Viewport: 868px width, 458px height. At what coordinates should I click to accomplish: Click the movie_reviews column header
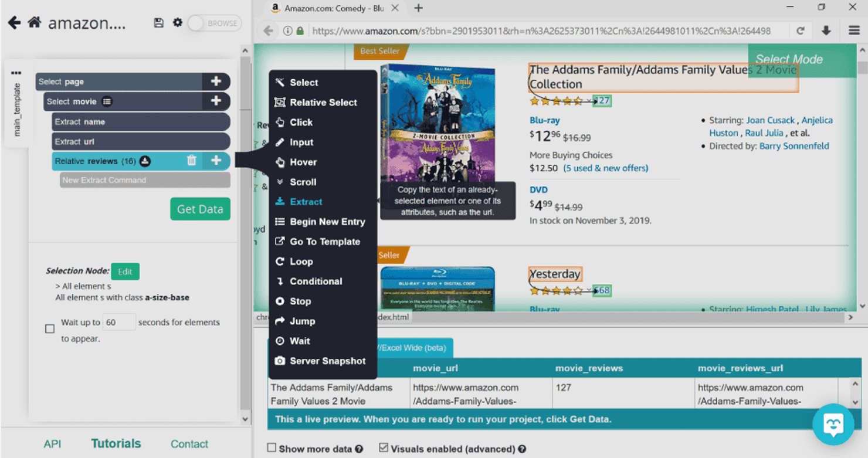pyautogui.click(x=589, y=368)
